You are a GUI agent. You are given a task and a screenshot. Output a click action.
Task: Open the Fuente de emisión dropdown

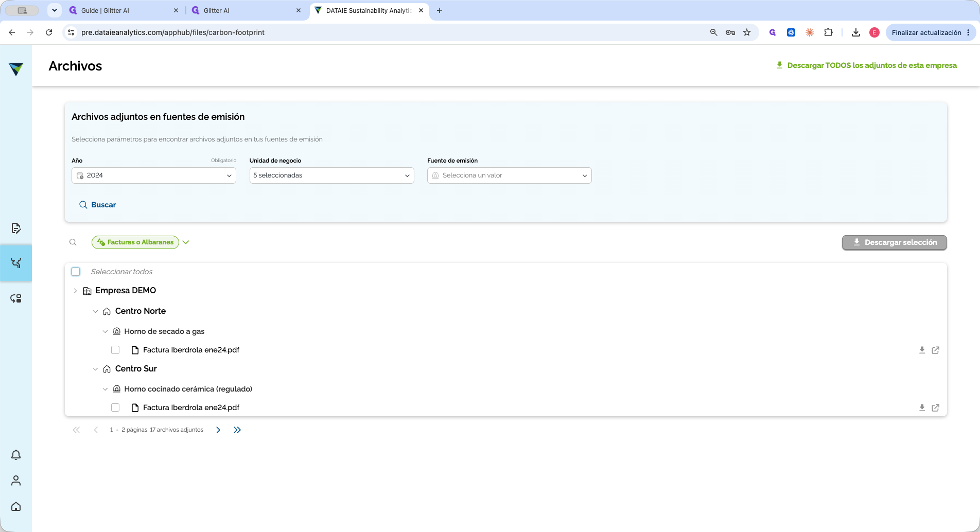tap(510, 175)
